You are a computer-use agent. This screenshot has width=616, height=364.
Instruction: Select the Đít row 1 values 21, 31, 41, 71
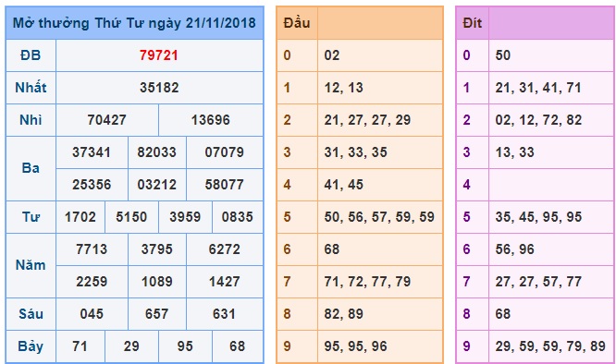(538, 88)
